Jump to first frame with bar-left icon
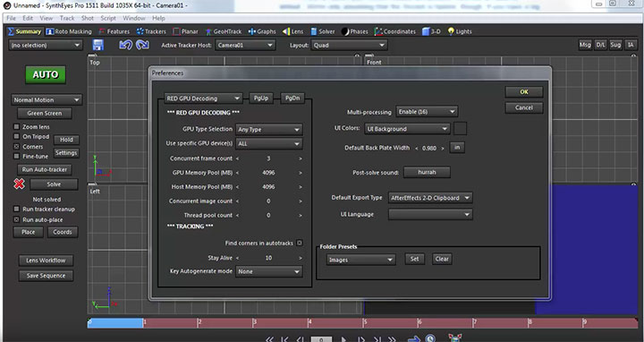 pyautogui.click(x=284, y=339)
